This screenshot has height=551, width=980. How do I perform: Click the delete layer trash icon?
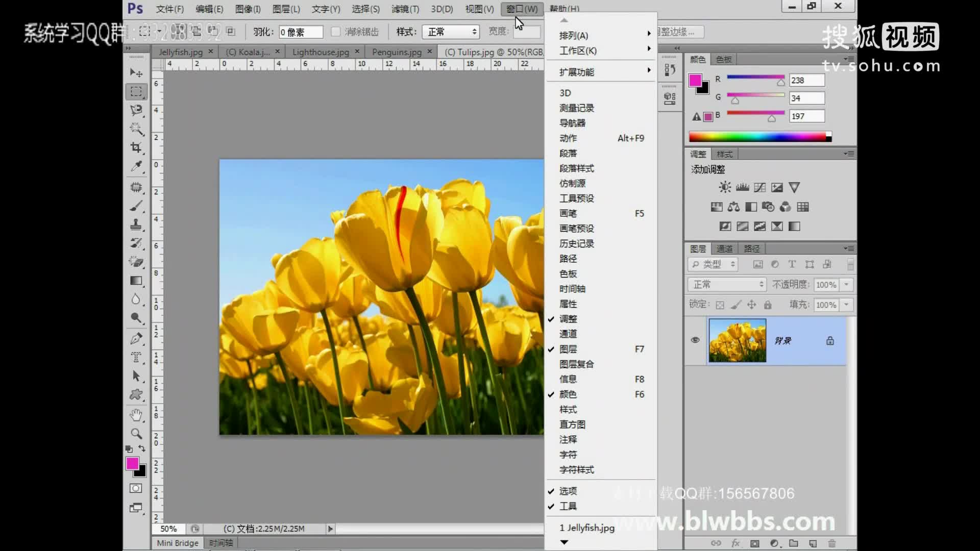832,543
